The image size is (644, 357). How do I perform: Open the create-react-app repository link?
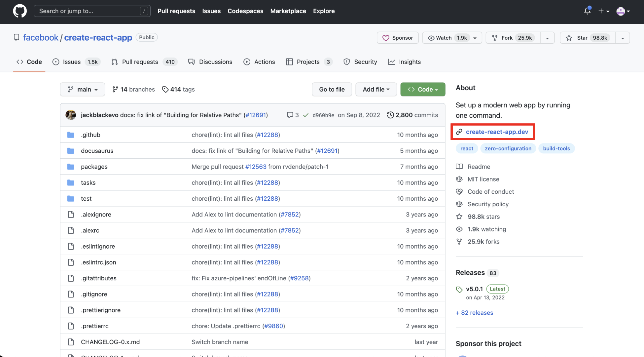tap(98, 37)
